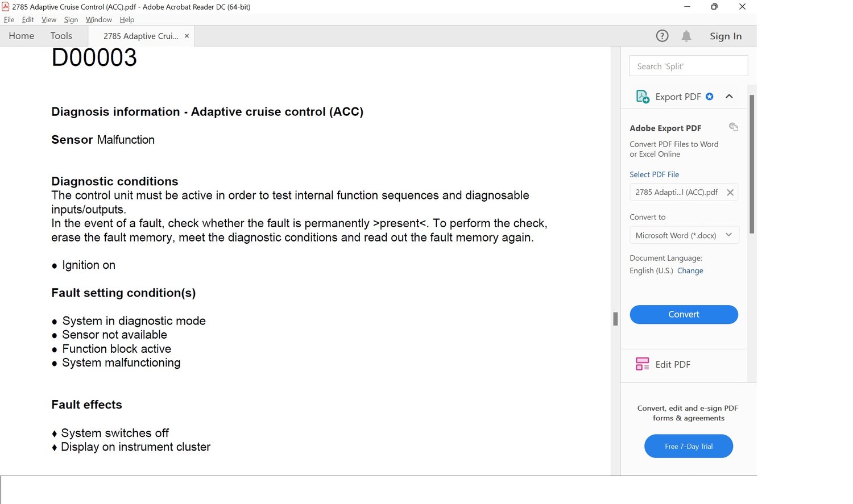This screenshot has width=853, height=504.
Task: Open the Microsoft Word (*.docx) format dropdown
Action: (x=684, y=235)
